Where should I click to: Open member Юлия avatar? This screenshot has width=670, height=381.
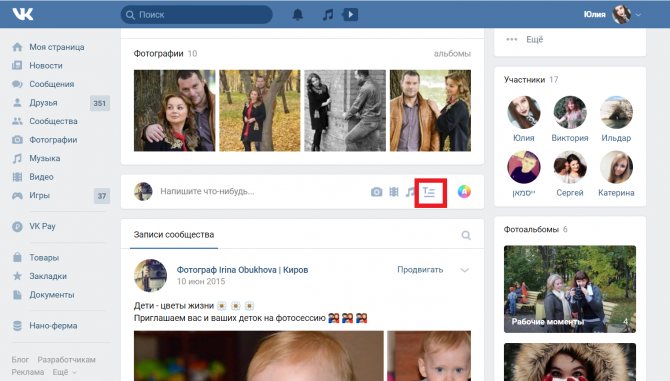point(524,112)
